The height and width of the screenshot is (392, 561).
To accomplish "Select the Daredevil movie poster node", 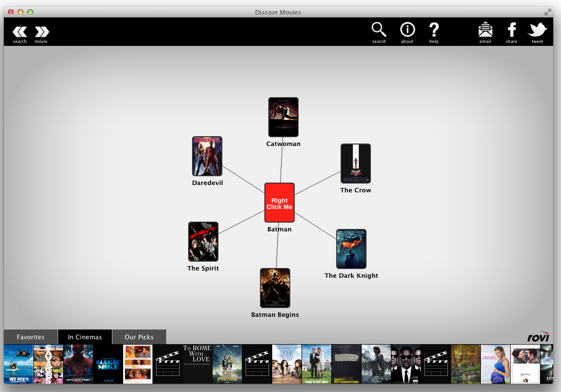I will (x=207, y=156).
